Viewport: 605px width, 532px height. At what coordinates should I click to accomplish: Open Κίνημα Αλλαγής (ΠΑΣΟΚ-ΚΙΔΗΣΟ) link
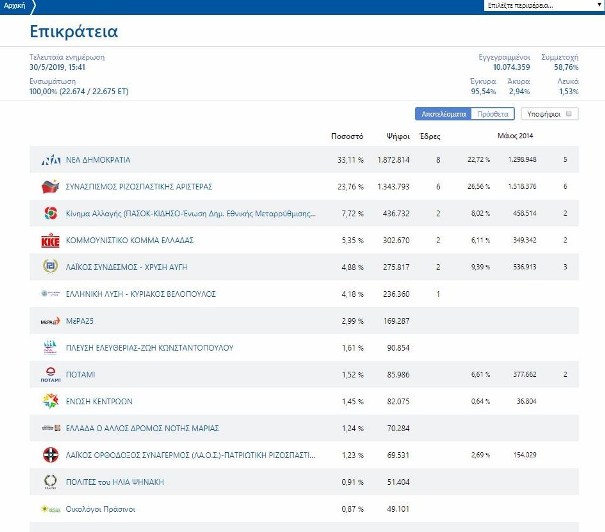191,213
